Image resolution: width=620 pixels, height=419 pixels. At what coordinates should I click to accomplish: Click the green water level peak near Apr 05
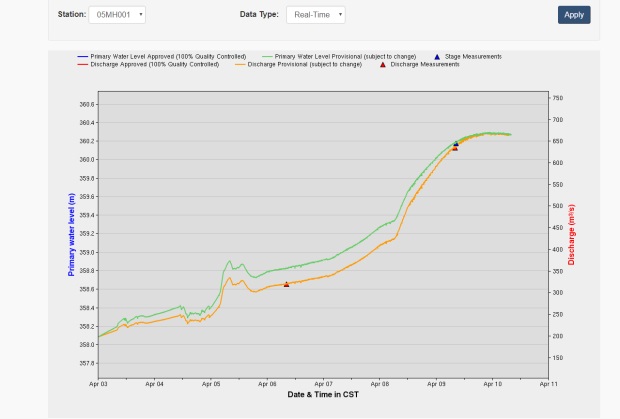(x=228, y=262)
